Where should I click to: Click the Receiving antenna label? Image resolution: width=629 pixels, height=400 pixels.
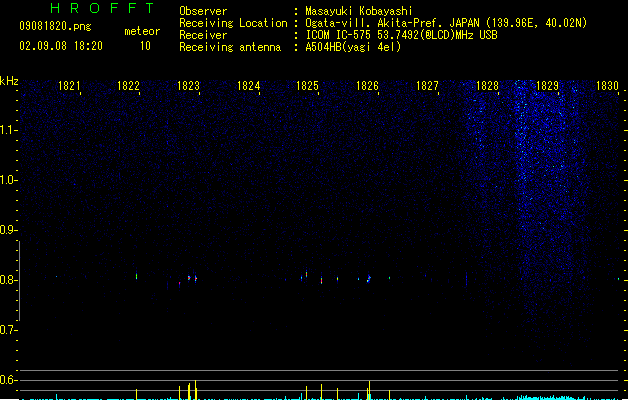230,47
